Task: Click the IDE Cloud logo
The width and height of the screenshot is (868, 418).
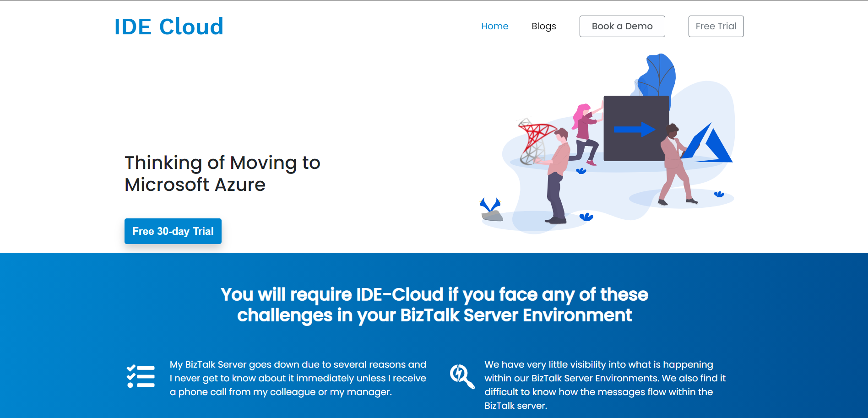Action: click(168, 27)
